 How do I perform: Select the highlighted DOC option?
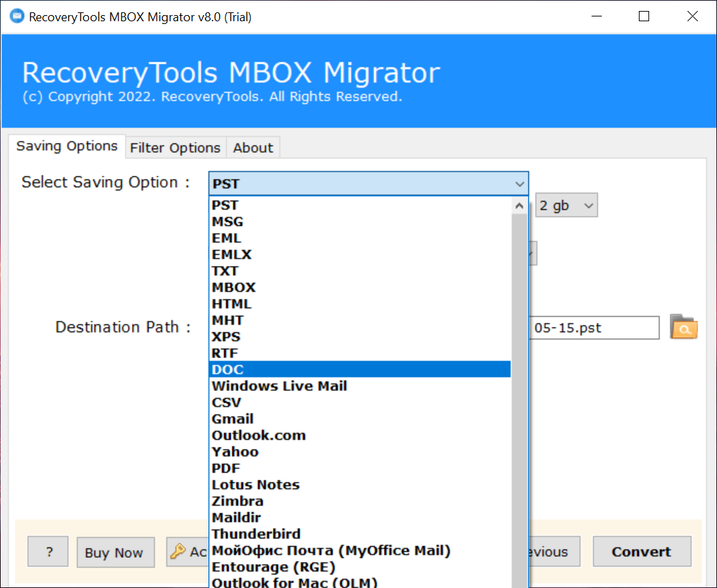click(x=360, y=369)
